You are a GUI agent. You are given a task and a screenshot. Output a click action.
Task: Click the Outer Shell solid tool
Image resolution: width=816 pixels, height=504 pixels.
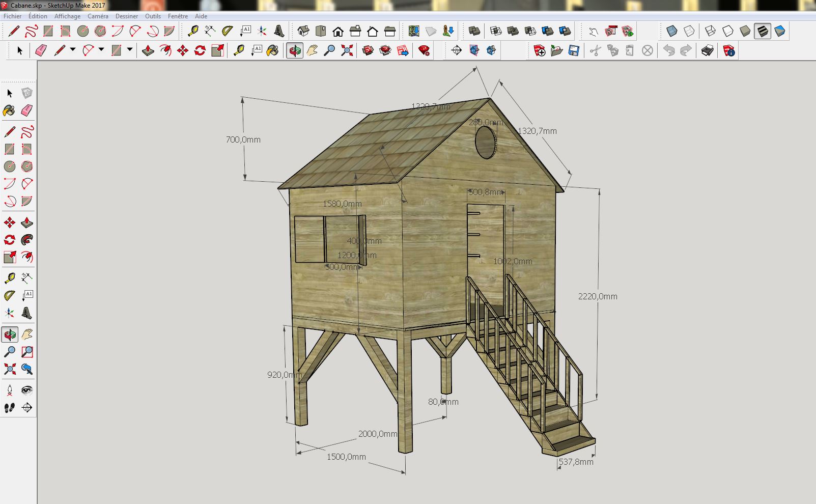pos(474,31)
